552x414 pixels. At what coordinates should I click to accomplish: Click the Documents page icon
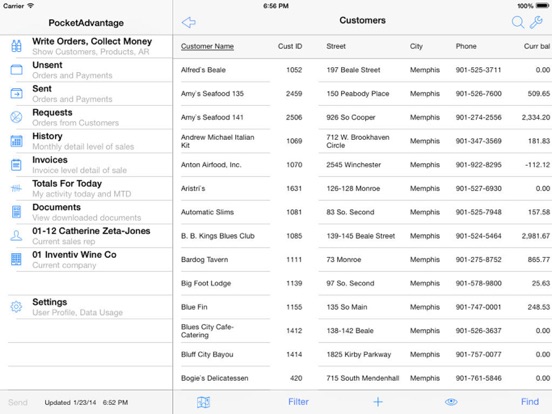(x=16, y=212)
